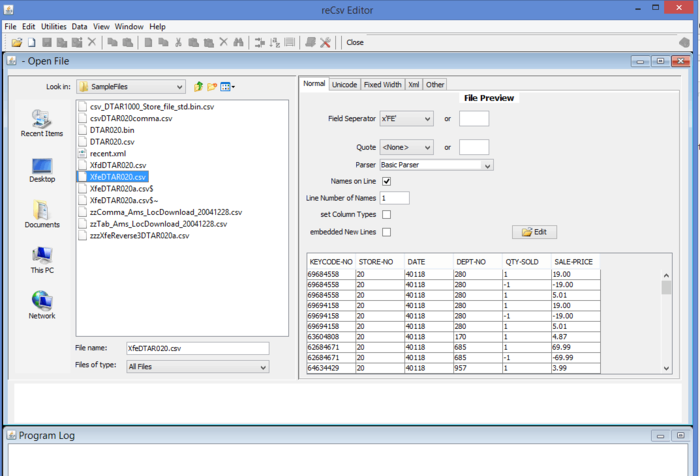700x476 pixels.
Task: Jump to the Desktop location
Action: click(x=42, y=170)
